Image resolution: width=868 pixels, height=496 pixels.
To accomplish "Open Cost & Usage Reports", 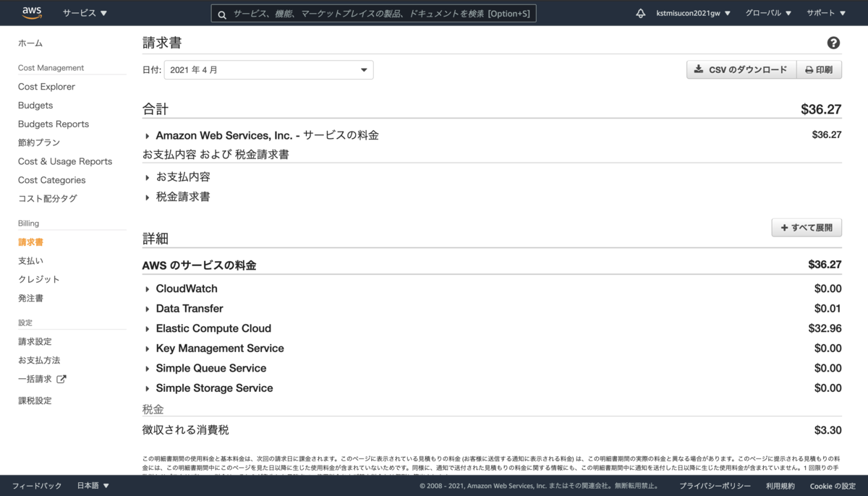I will pyautogui.click(x=65, y=162).
